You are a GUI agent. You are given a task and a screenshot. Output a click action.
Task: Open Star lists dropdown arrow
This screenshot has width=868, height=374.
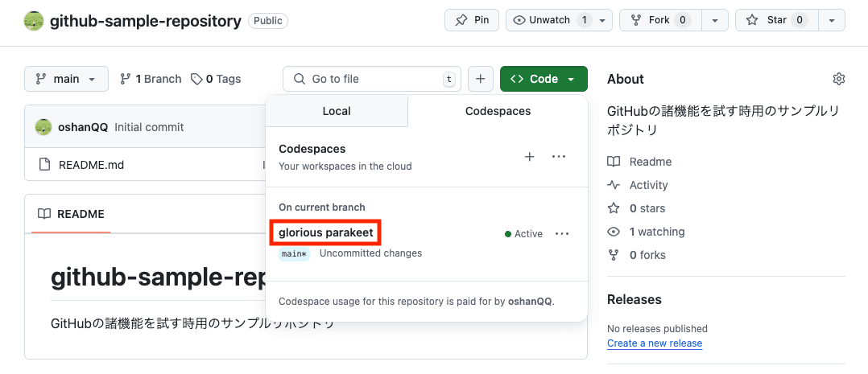pos(832,20)
